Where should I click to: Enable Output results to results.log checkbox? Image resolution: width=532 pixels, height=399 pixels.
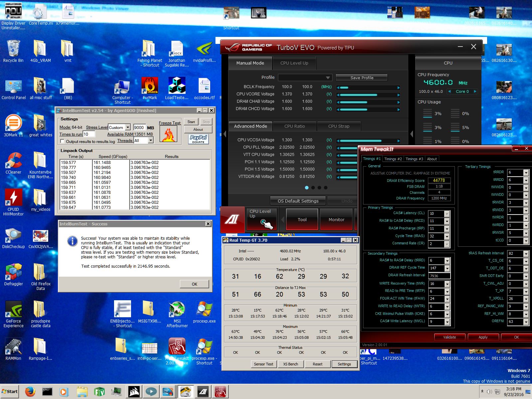point(62,141)
